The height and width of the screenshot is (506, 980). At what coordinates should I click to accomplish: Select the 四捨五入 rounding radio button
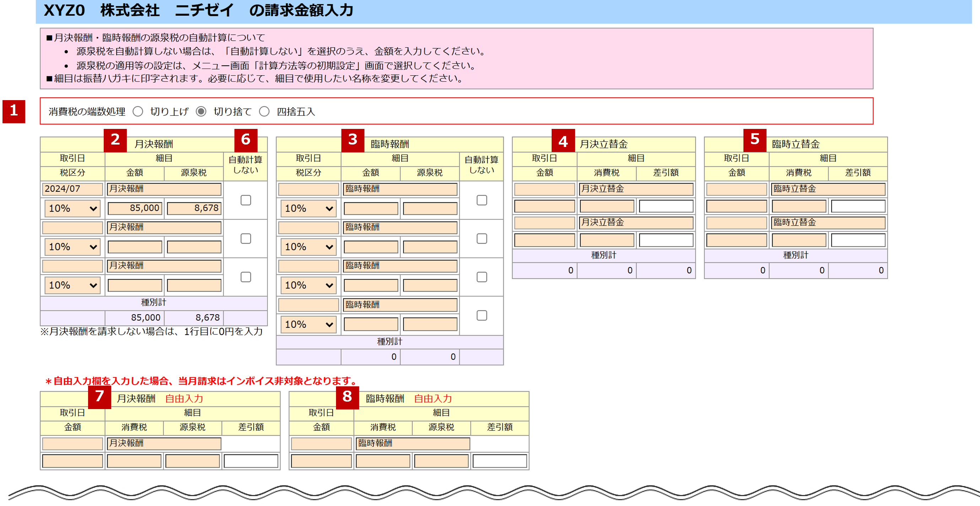[x=264, y=111]
